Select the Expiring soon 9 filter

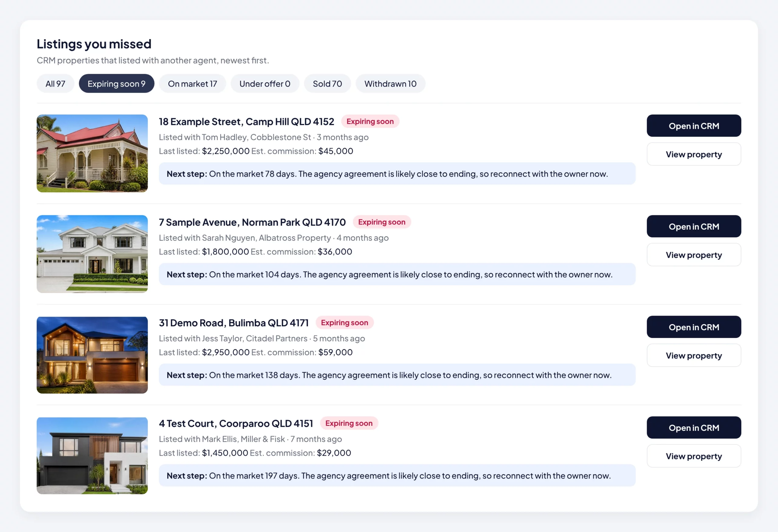point(116,84)
